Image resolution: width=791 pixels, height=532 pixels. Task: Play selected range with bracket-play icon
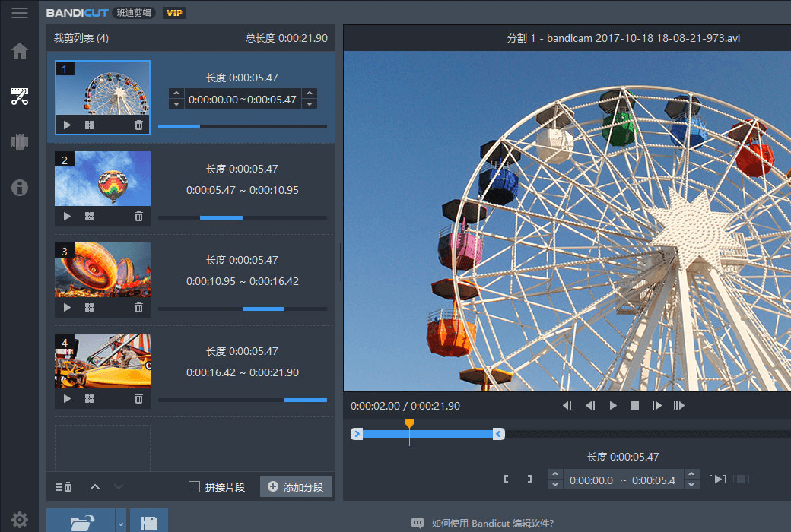(x=717, y=479)
